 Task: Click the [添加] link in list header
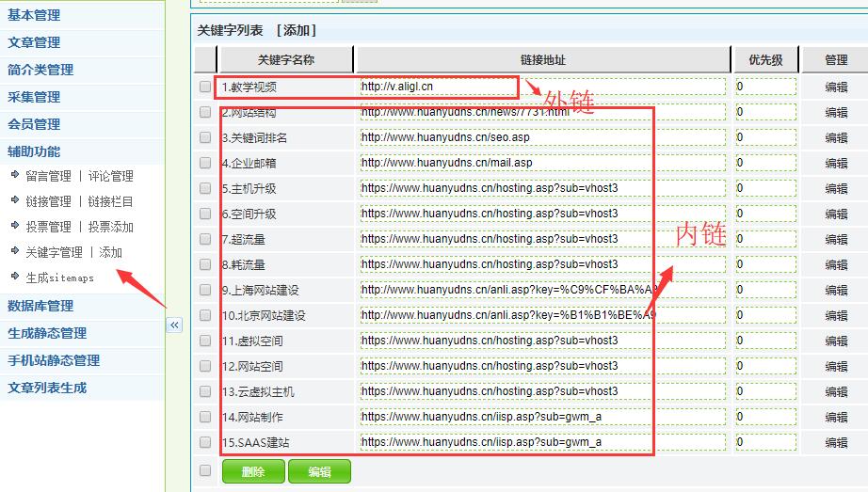pos(295,31)
